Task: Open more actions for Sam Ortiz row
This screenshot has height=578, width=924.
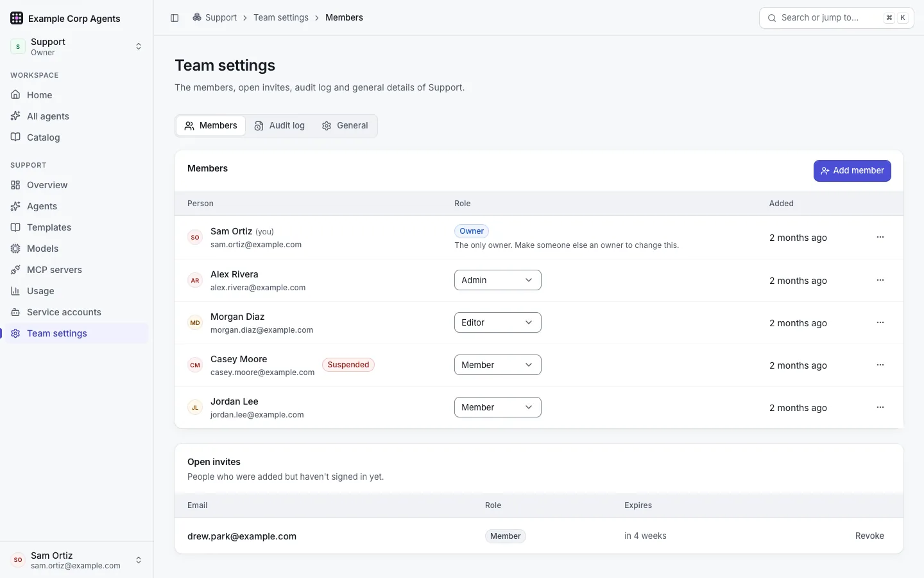Action: pyautogui.click(x=880, y=238)
